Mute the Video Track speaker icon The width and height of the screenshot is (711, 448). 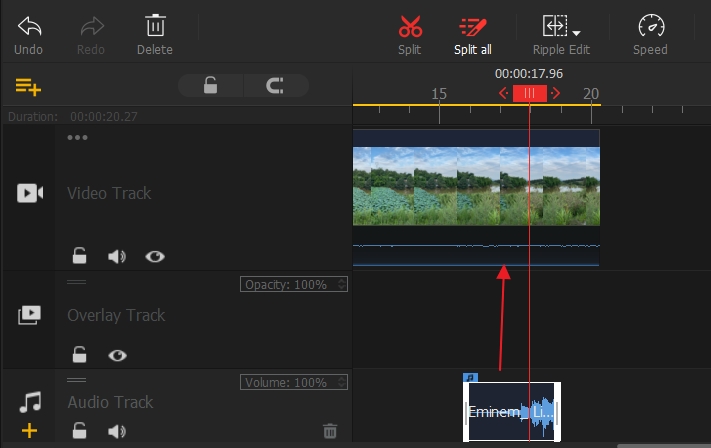point(117,256)
